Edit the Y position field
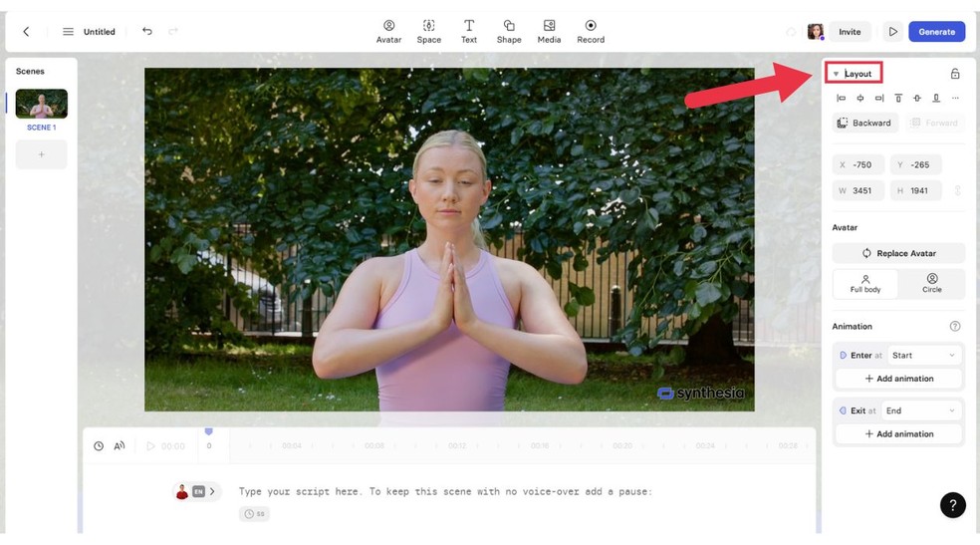The height and width of the screenshot is (545, 980). [915, 165]
